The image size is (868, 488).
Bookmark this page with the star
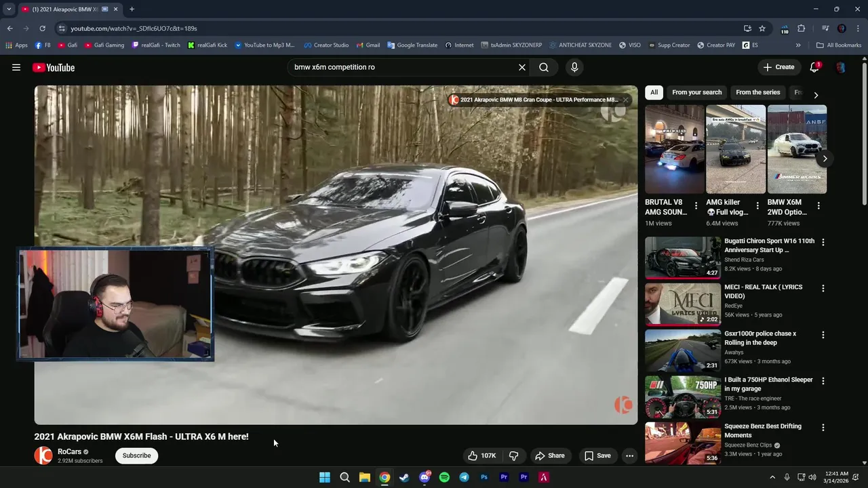(762, 28)
